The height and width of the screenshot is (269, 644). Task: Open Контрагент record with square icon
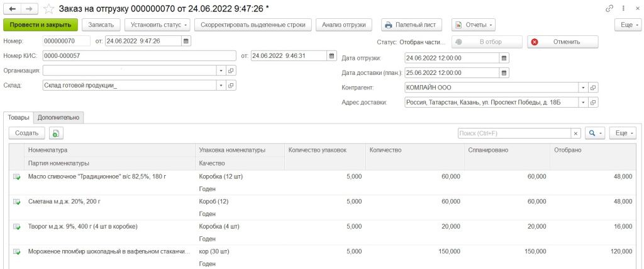pos(593,88)
